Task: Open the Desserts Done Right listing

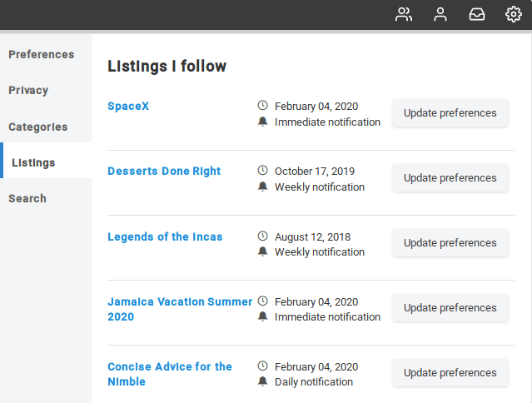Action: (164, 171)
